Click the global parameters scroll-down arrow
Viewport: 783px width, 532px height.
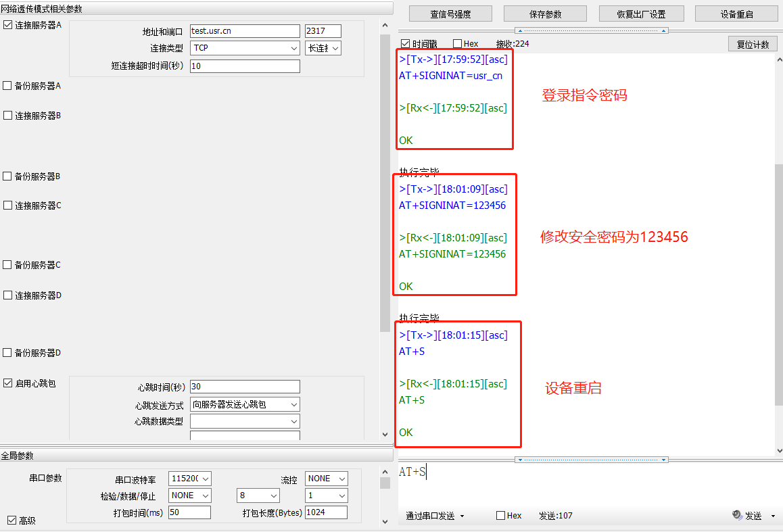click(x=385, y=521)
